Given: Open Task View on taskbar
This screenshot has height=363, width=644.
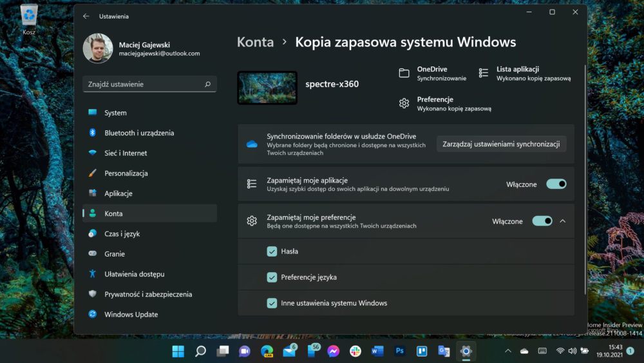Looking at the screenshot, I should pos(223,351).
